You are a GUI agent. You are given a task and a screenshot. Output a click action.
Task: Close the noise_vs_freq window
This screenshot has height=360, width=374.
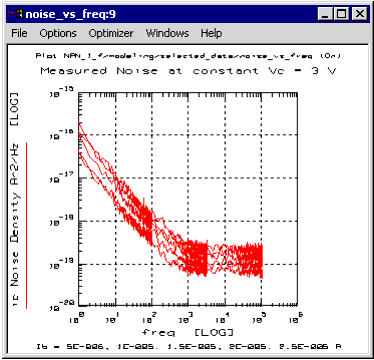pyautogui.click(x=359, y=14)
